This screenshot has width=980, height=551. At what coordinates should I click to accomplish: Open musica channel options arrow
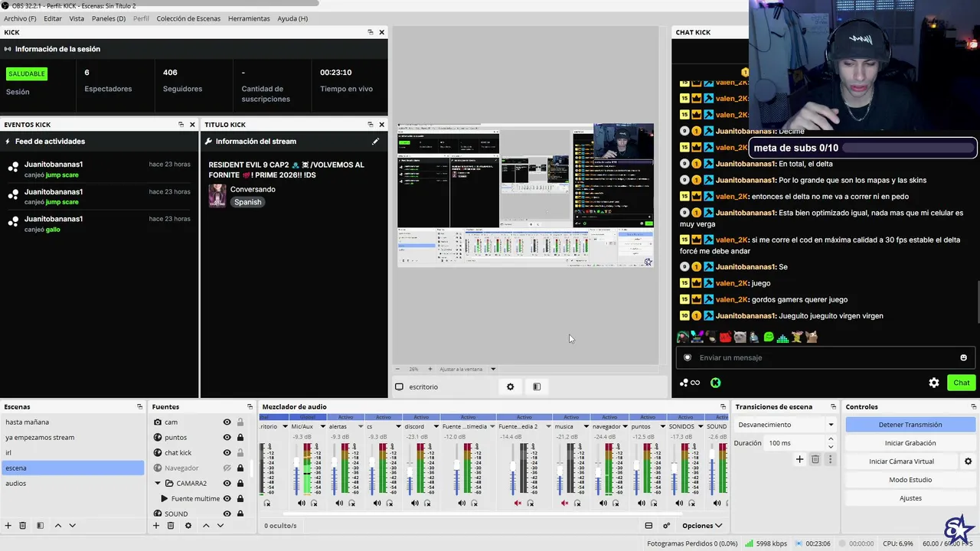click(586, 426)
